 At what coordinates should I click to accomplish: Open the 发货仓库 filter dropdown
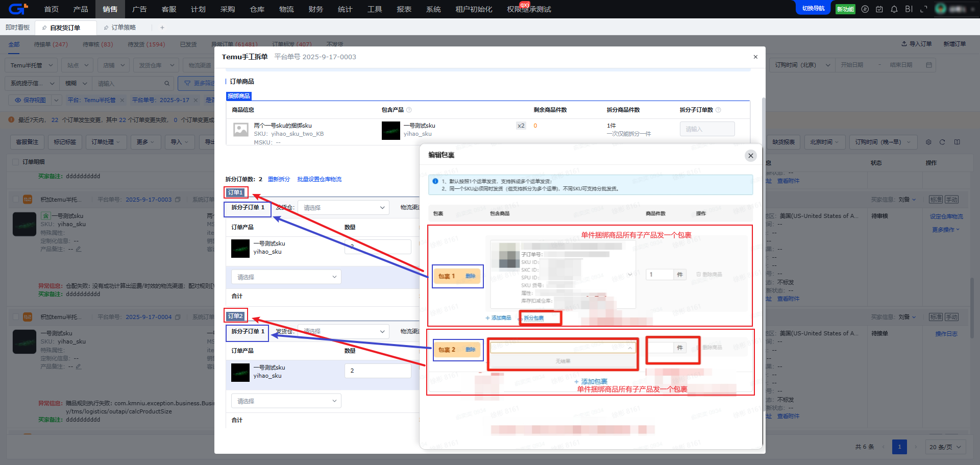(156, 65)
